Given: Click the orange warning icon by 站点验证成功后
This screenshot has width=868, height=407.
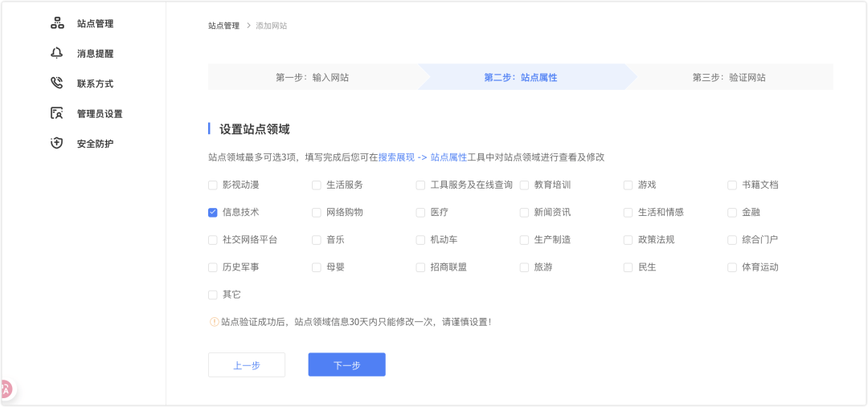Looking at the screenshot, I should pos(214,321).
